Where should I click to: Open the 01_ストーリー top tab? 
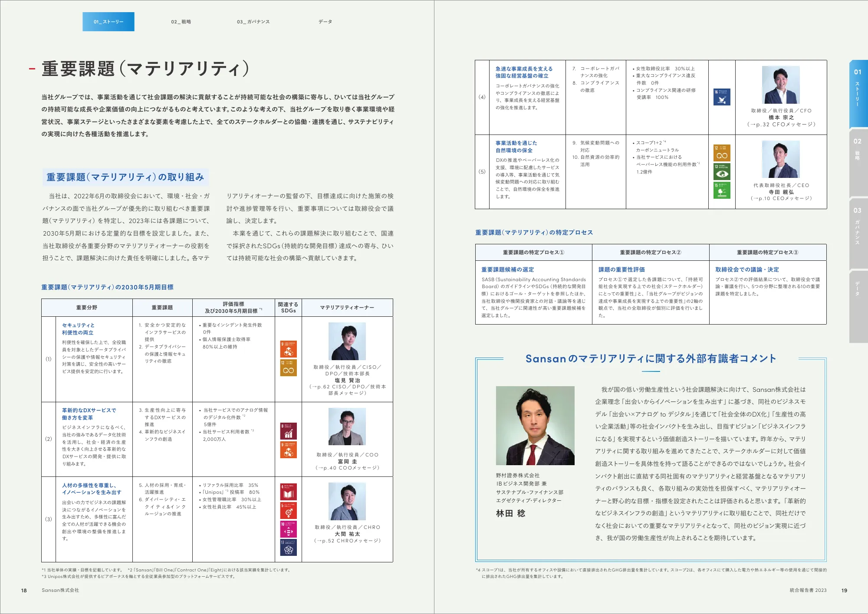click(108, 22)
